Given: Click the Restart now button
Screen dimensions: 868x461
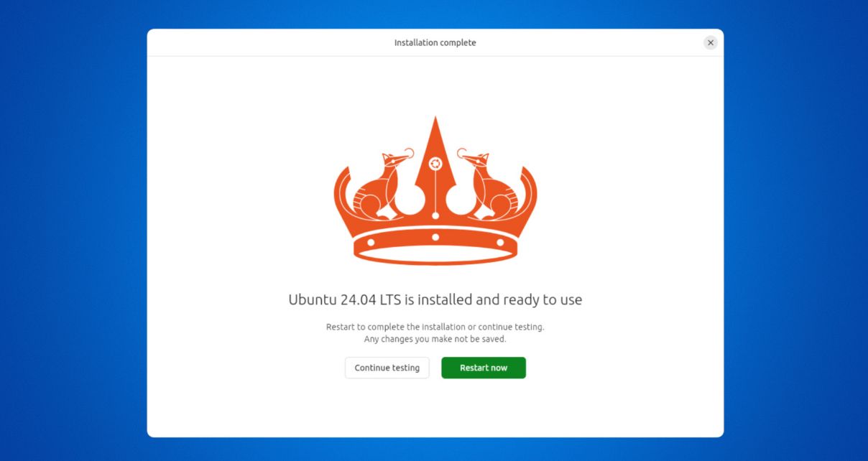Looking at the screenshot, I should coord(484,368).
